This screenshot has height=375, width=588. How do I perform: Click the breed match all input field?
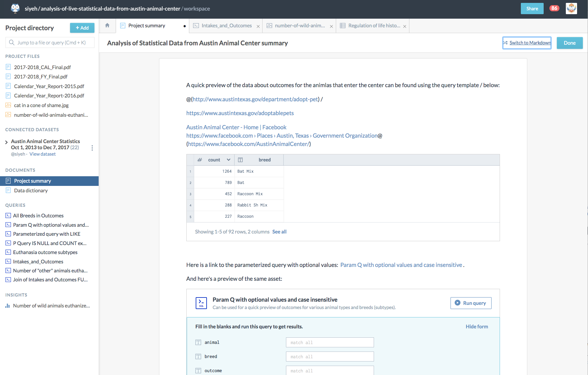pyautogui.click(x=330, y=357)
